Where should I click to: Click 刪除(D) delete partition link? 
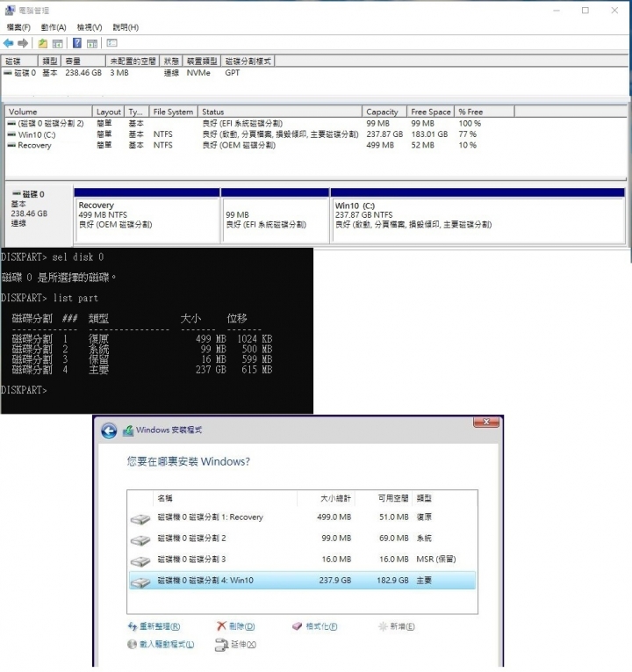[x=236, y=626]
